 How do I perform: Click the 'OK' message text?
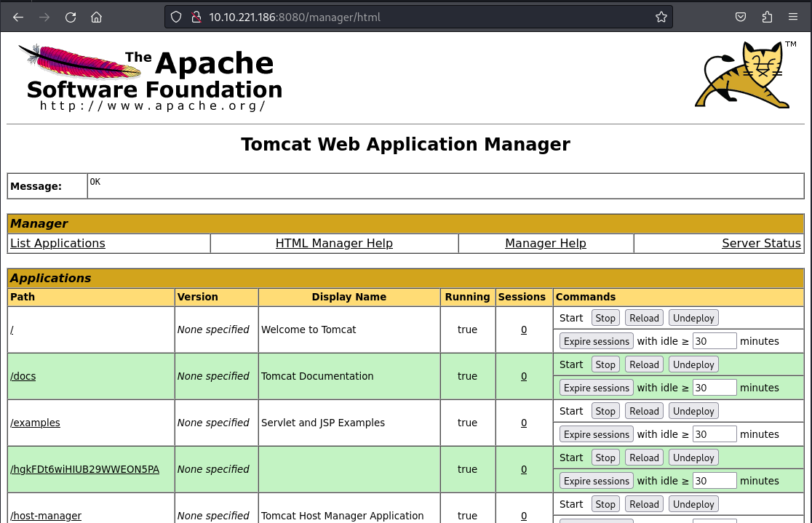(x=95, y=182)
